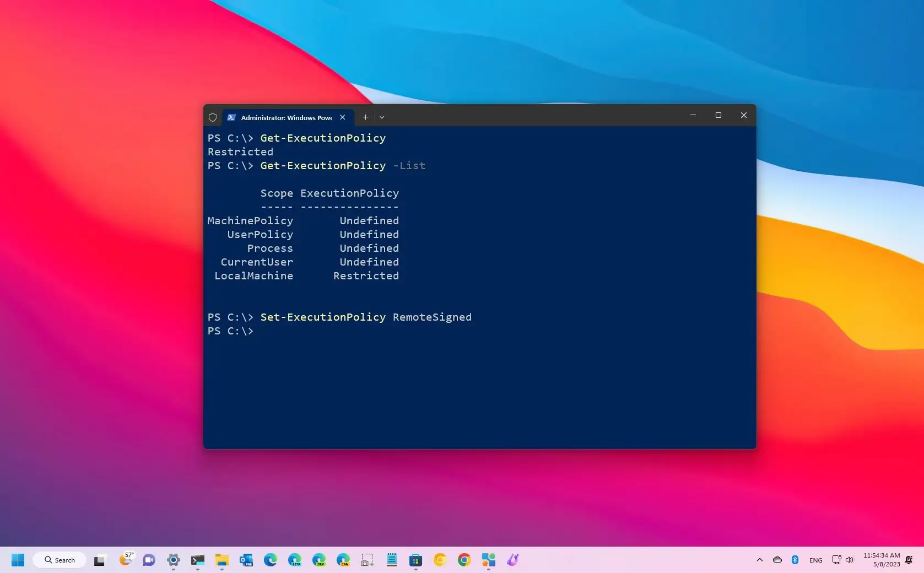The image size is (924, 573).
Task: Click the Search button on the taskbar
Action: 59,560
